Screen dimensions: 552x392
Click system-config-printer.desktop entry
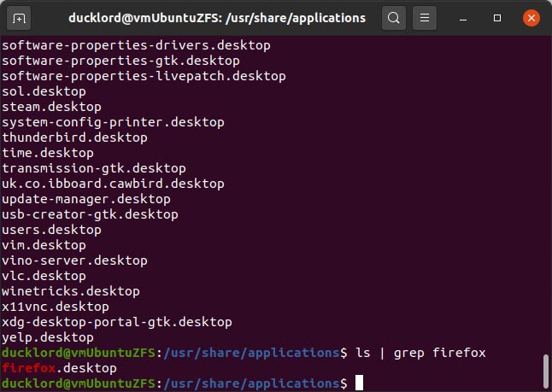point(113,122)
